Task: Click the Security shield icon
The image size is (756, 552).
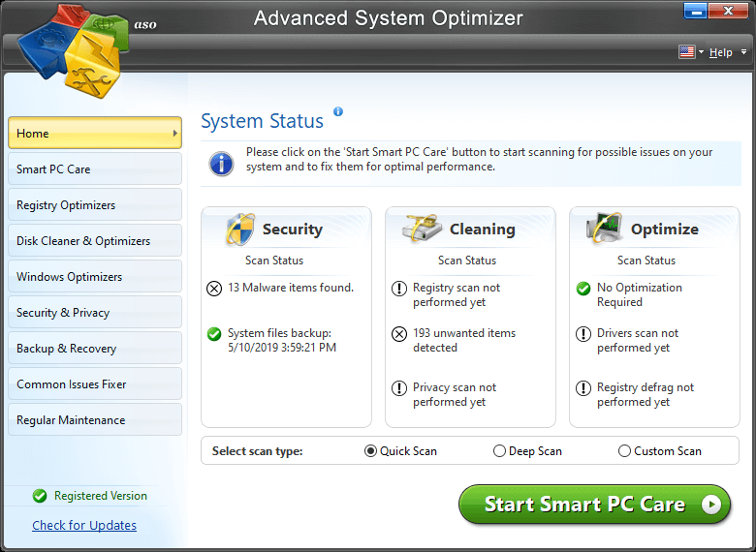Action: pos(240,230)
